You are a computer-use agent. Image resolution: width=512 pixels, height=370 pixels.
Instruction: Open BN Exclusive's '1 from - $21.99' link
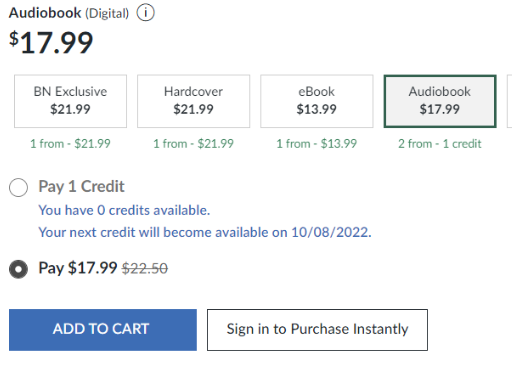[70, 144]
